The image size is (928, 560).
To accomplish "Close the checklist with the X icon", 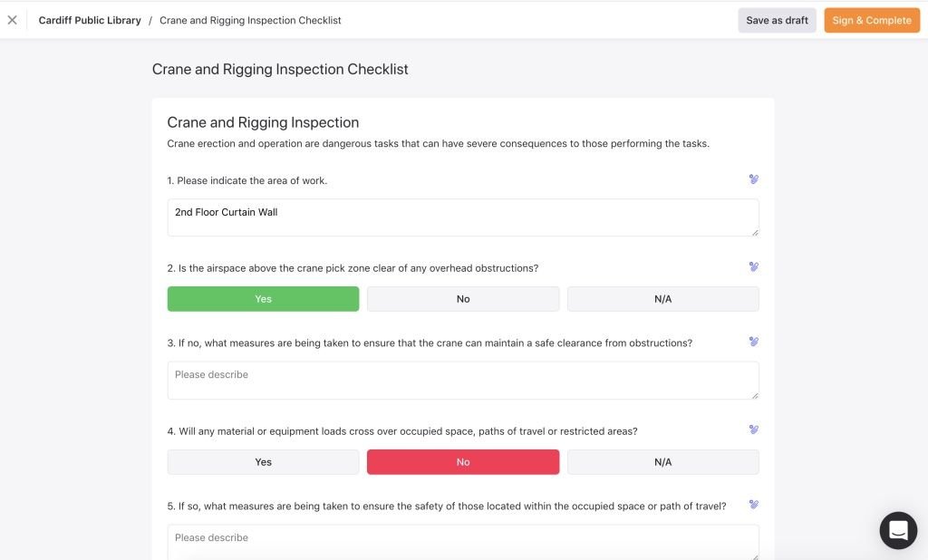I will tap(12, 19).
